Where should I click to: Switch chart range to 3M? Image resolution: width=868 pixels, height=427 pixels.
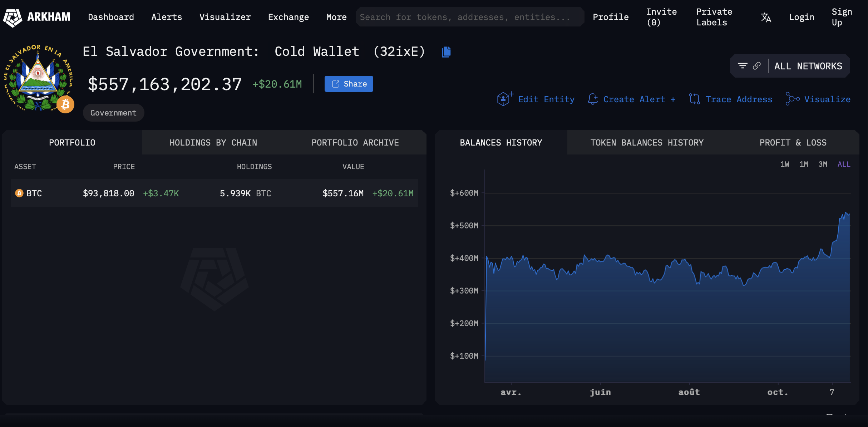click(823, 164)
